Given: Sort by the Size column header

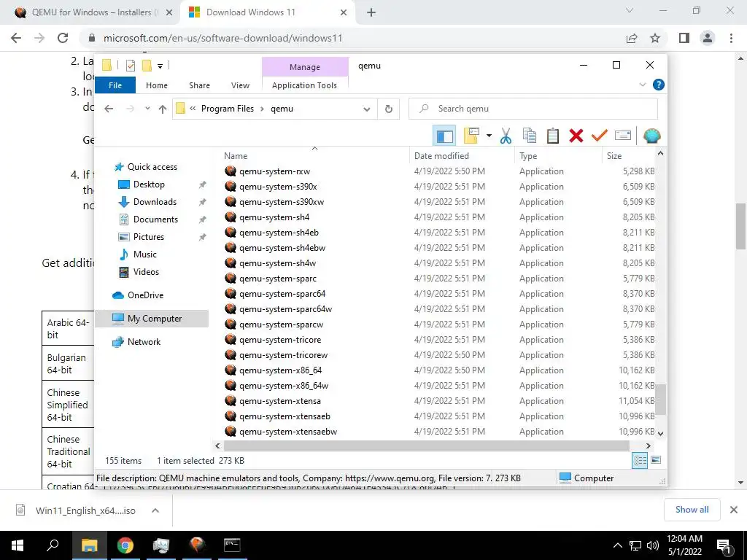Looking at the screenshot, I should pos(629,156).
